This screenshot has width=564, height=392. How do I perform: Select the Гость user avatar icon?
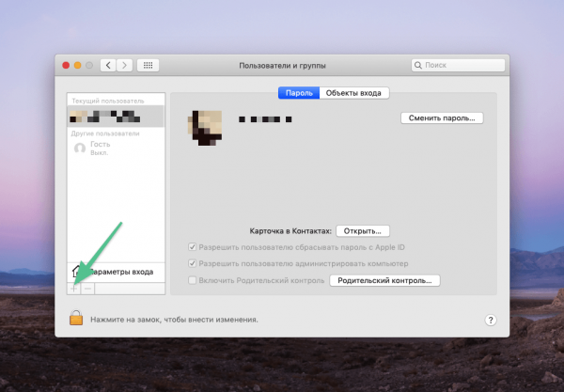point(80,148)
